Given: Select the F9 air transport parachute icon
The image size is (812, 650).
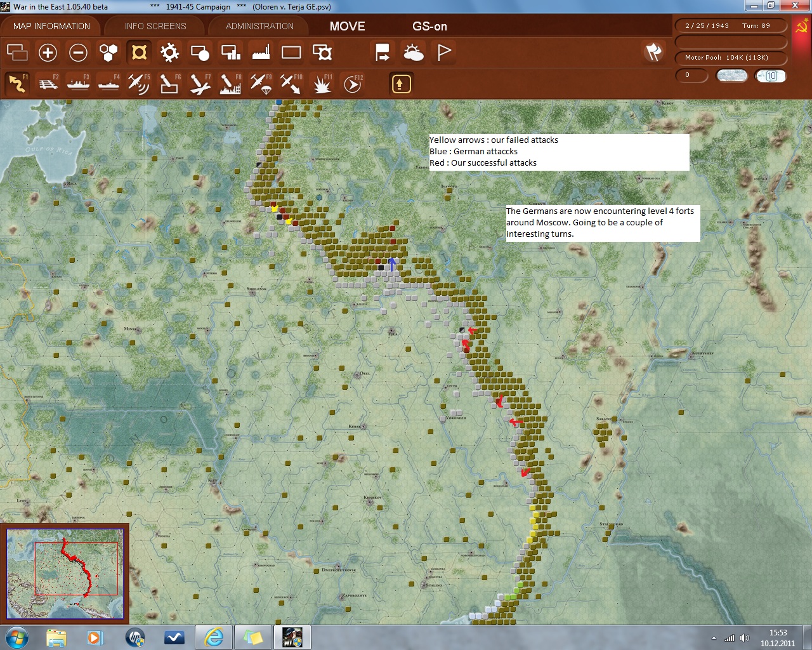Looking at the screenshot, I should [x=261, y=84].
